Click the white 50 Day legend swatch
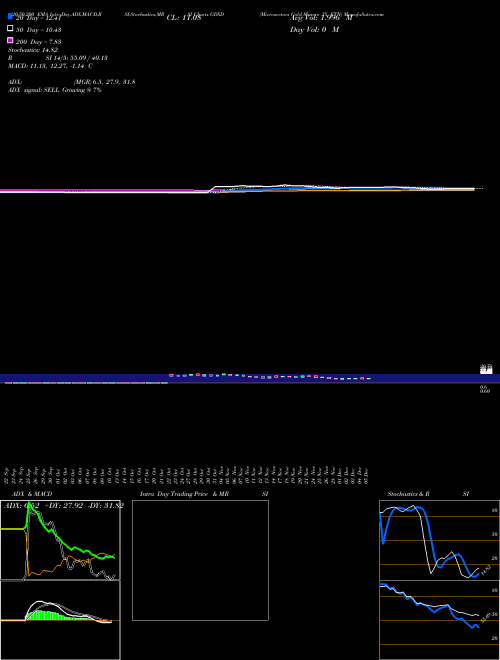 [x=11, y=28]
